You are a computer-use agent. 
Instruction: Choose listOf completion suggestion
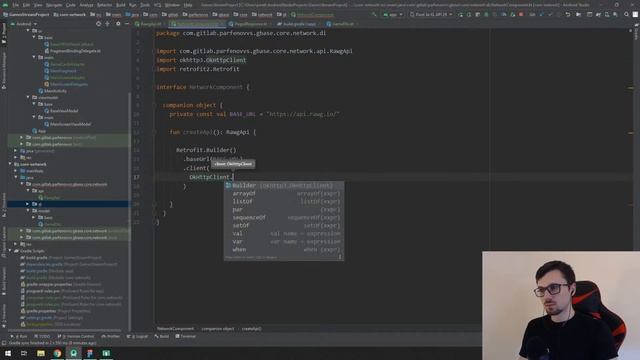click(284, 201)
